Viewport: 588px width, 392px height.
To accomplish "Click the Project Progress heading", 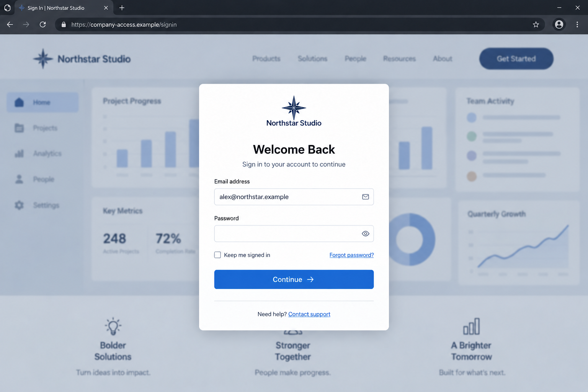I will pos(132,101).
